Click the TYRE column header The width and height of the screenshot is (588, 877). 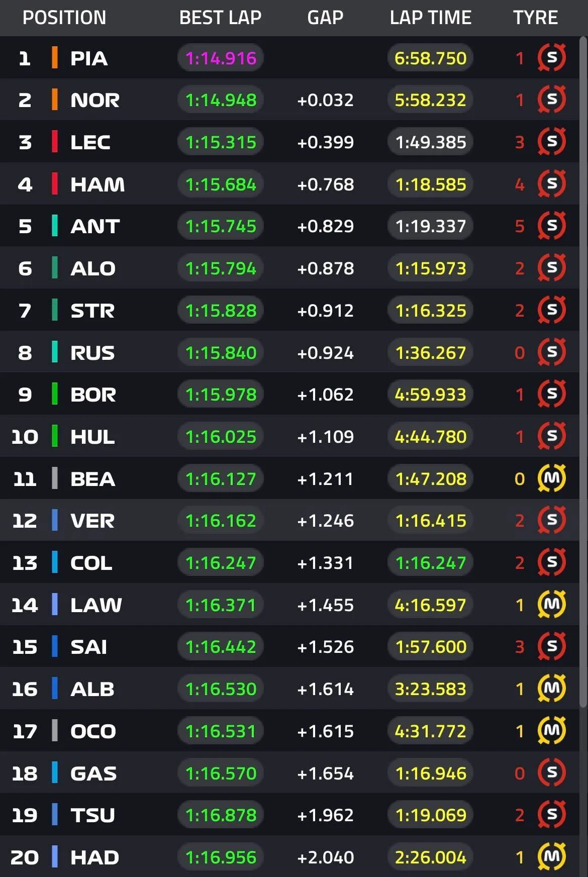pyautogui.click(x=535, y=18)
